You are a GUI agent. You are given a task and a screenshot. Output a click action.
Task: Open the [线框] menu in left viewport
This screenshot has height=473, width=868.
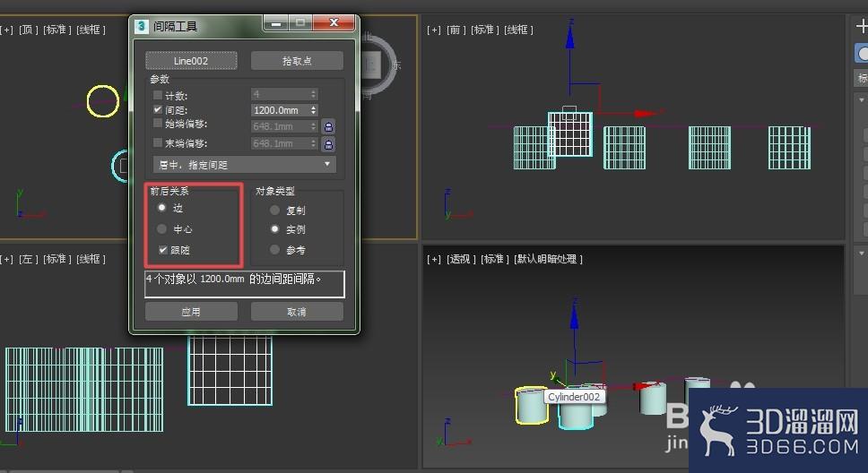pyautogui.click(x=91, y=258)
